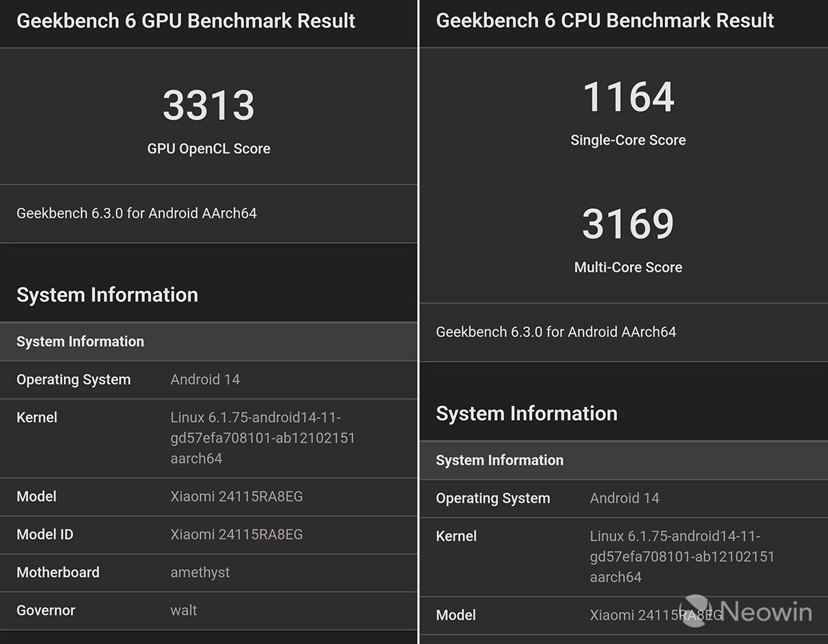Click the Governor row label
Screen dimensions: 828x644
point(46,610)
